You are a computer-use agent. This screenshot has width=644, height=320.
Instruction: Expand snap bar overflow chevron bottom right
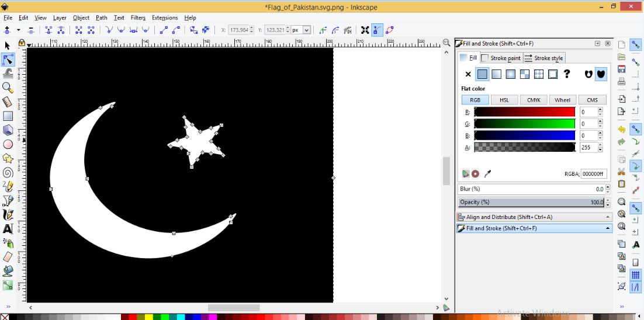621,307
